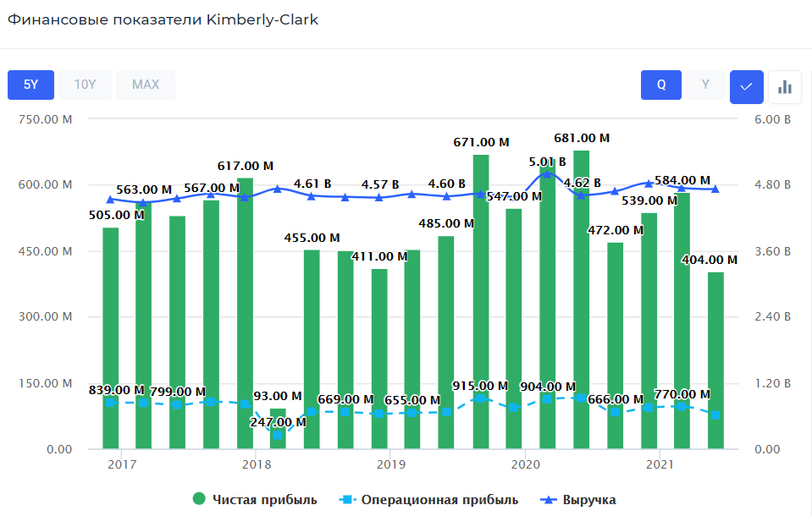Click the 300.00 M left axis label
812x516 pixels.
coord(46,316)
